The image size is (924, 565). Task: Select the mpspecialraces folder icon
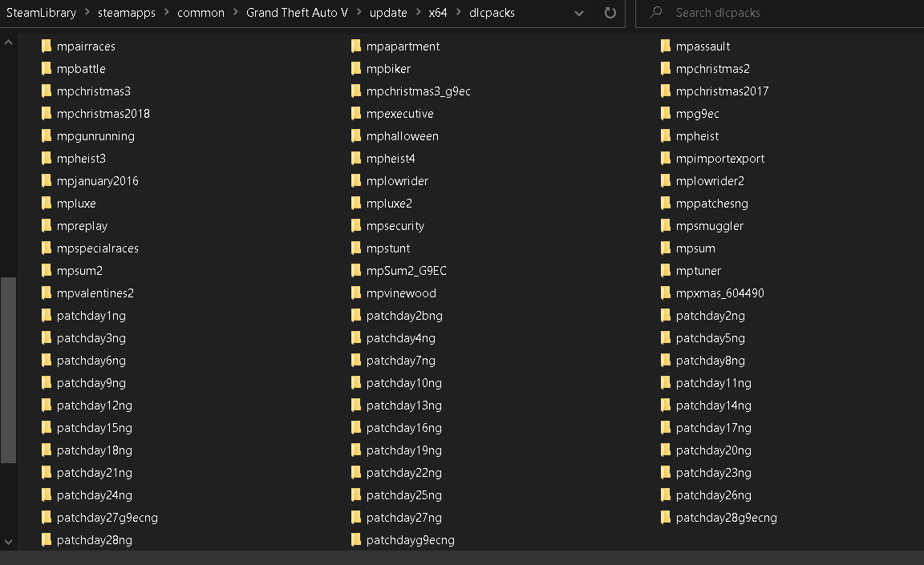pyautogui.click(x=47, y=248)
